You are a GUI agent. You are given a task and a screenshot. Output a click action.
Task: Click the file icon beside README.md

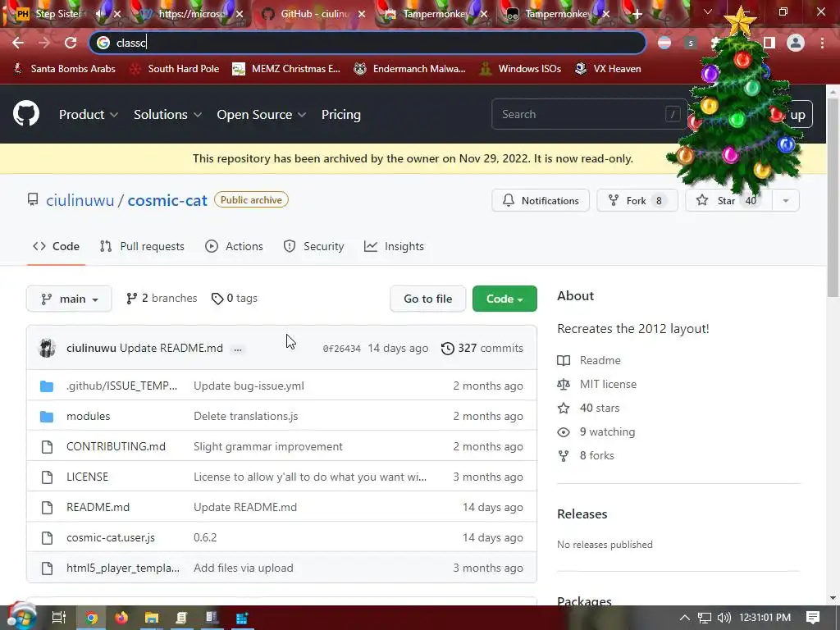pyautogui.click(x=47, y=507)
